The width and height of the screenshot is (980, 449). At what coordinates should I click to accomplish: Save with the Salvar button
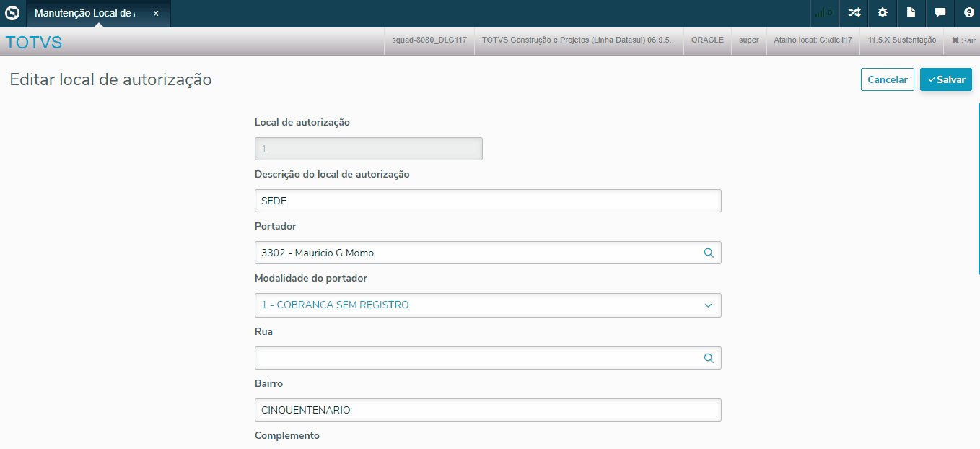pos(946,79)
